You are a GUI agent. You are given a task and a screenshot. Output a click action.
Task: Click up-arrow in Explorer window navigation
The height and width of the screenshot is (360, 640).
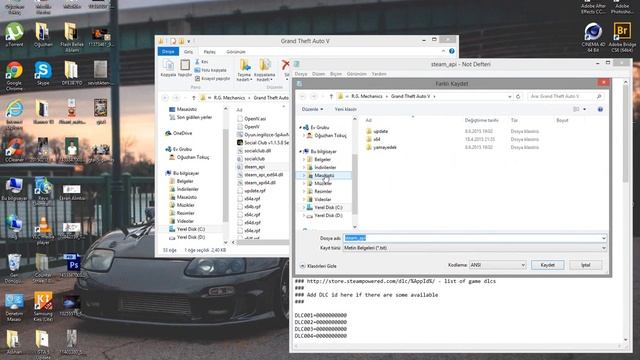point(193,98)
